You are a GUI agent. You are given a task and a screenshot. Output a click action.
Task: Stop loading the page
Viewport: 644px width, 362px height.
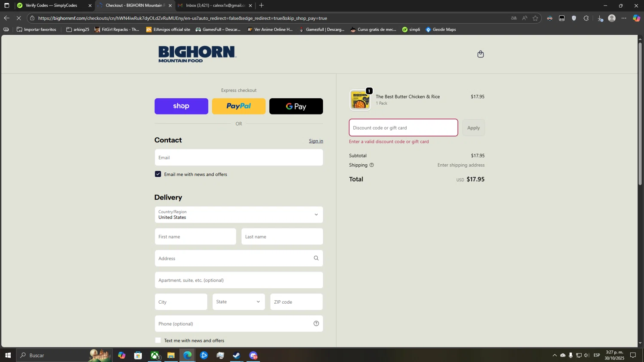18,18
